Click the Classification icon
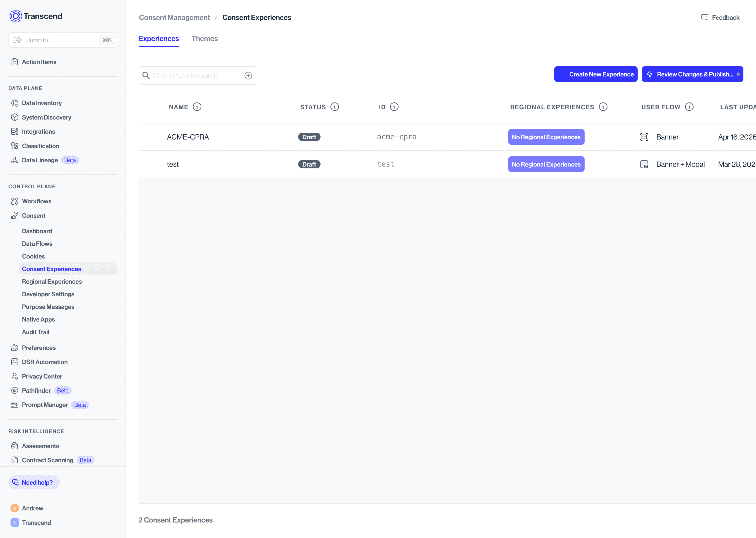 pos(14,146)
